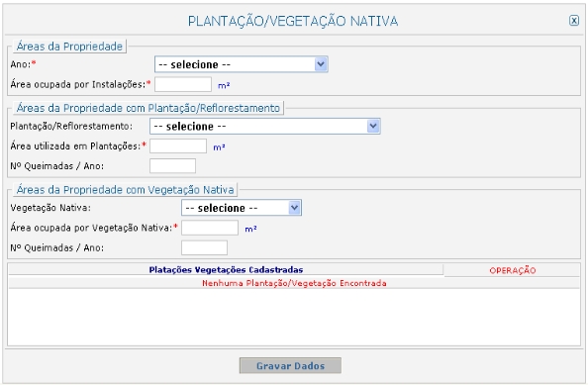Focus the Nº Queimadas field under Plantação/Reflorestamento
588x385 pixels.
tap(172, 166)
